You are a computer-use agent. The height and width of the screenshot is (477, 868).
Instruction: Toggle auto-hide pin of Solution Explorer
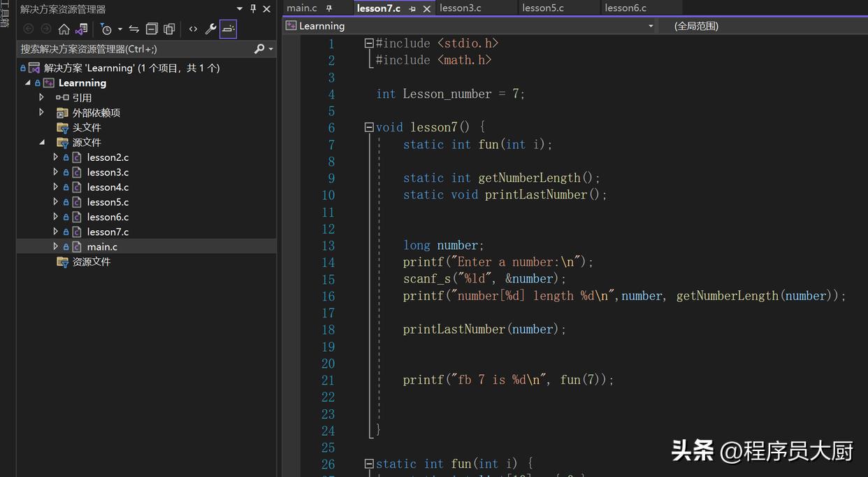(253, 9)
